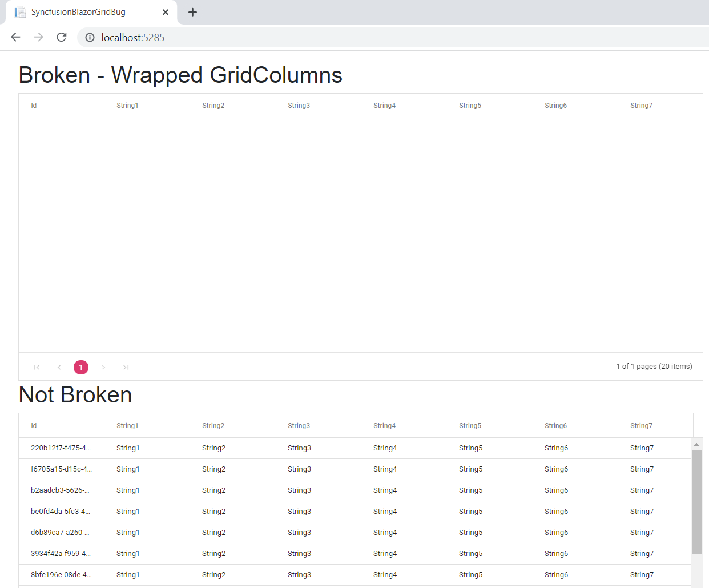Go to previous page in pager
Screen dimensions: 709x588
click(59, 367)
